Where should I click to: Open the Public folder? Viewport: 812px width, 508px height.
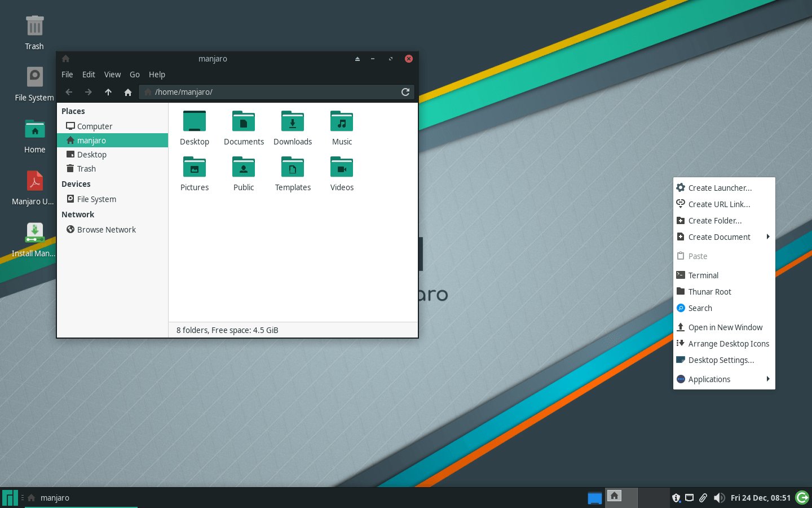[244, 174]
